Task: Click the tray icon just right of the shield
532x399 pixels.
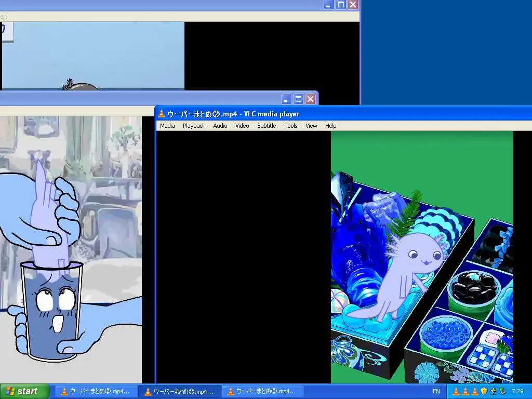Action: (x=494, y=391)
